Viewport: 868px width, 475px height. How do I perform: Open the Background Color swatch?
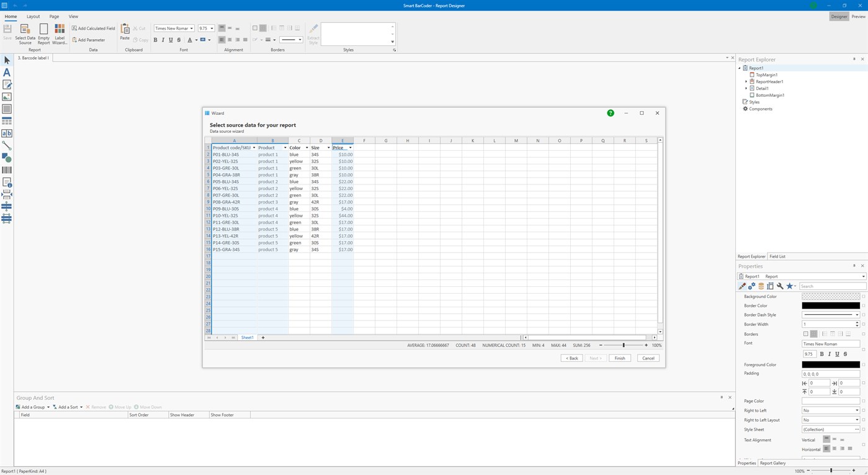pyautogui.click(x=830, y=296)
